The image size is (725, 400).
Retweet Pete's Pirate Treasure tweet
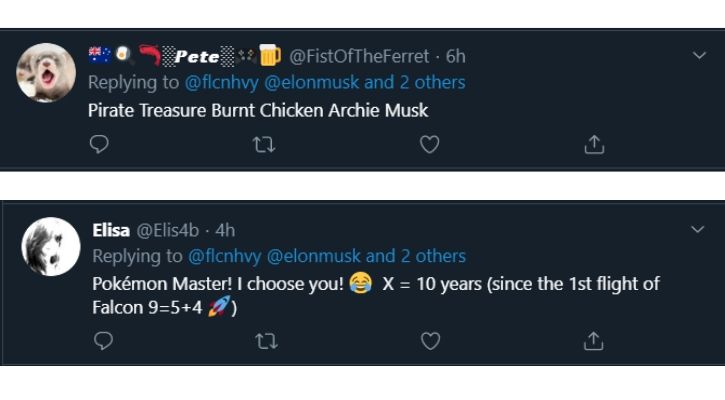[x=264, y=145]
